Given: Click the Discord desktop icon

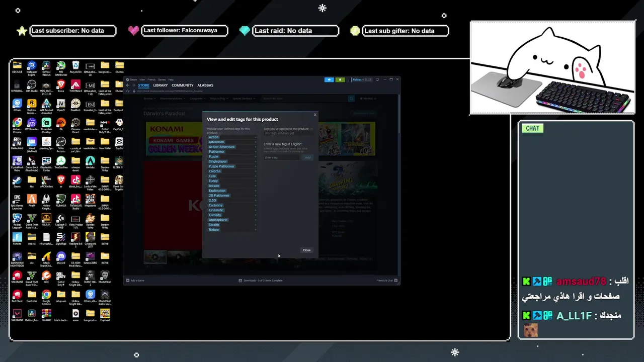Looking at the screenshot, I should point(61,258).
